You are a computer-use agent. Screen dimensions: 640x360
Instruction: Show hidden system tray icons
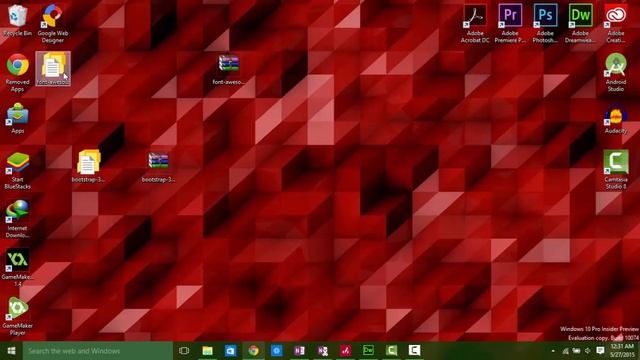click(x=553, y=351)
